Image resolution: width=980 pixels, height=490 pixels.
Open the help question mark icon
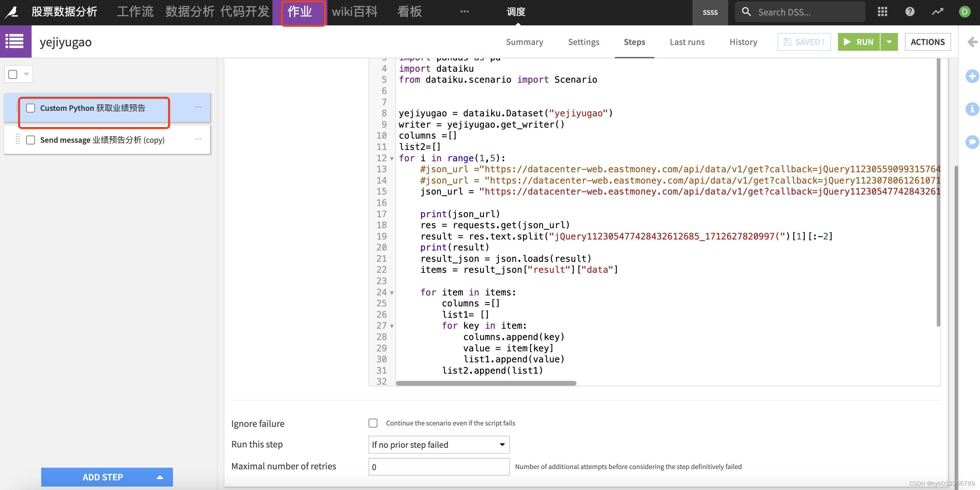coord(910,12)
